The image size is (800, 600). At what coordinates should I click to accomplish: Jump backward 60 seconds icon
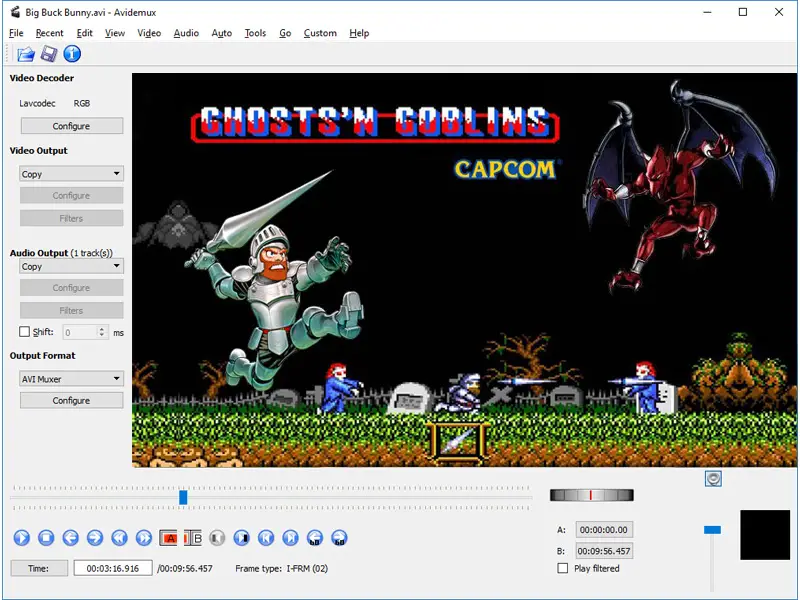click(x=315, y=538)
